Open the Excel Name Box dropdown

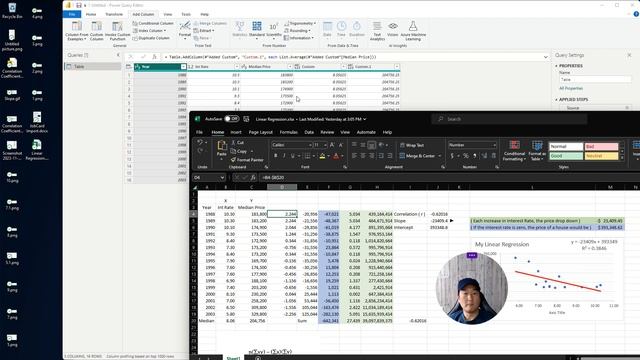222,178
